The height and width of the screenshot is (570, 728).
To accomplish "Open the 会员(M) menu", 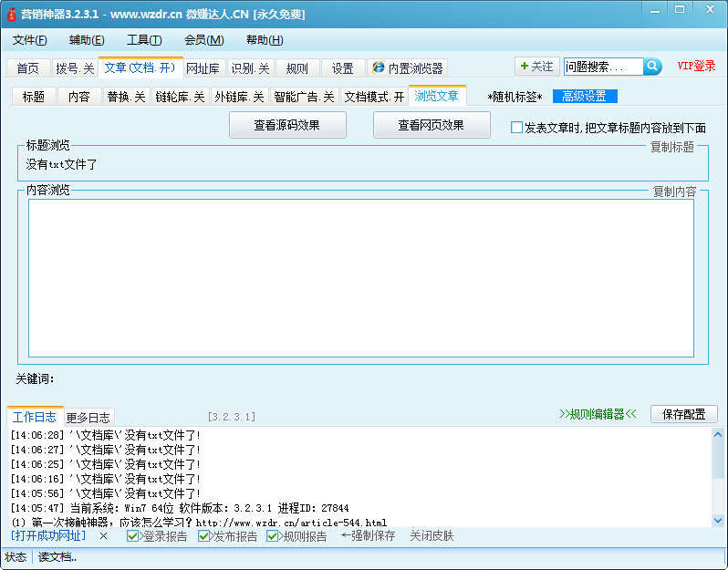I will tap(203, 40).
